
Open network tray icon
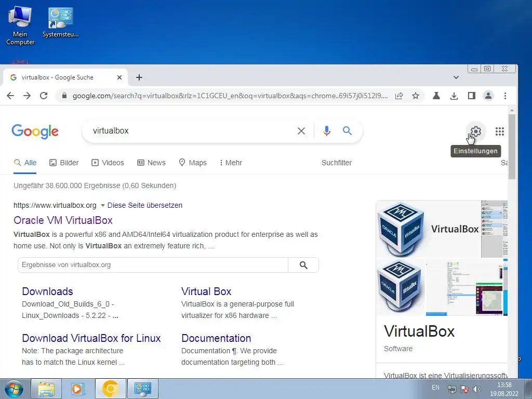[x=451, y=389]
